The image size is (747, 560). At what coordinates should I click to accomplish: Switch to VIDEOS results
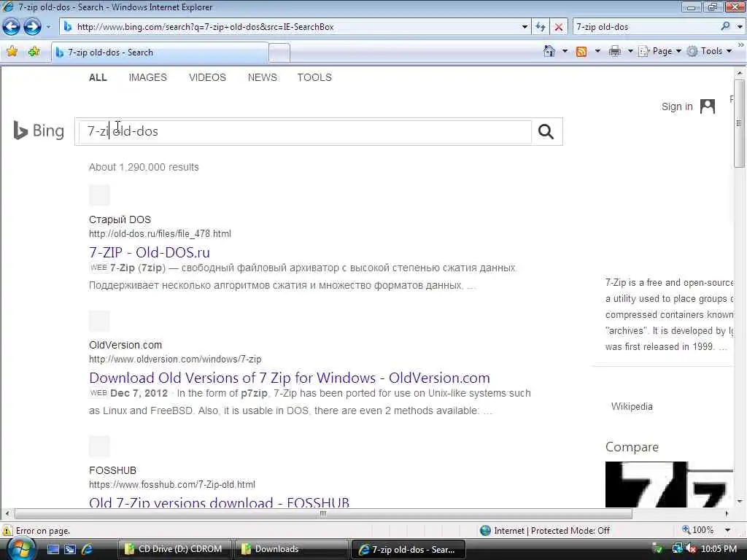click(x=207, y=77)
